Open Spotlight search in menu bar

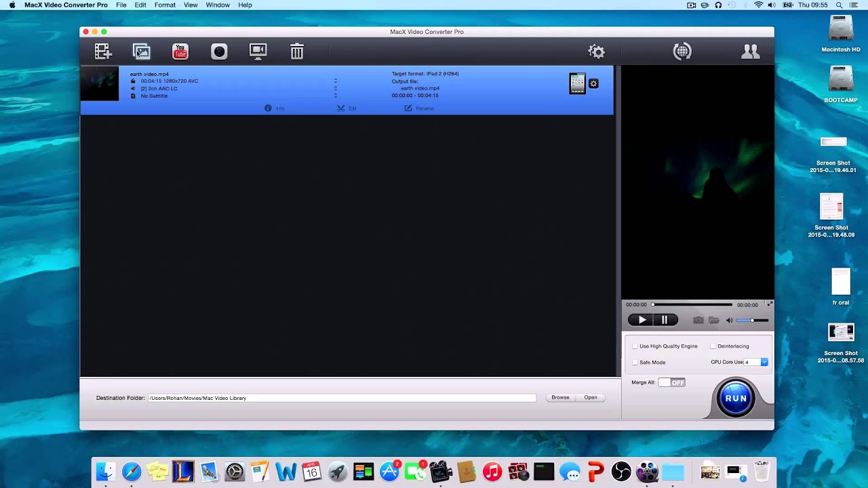(840, 5)
